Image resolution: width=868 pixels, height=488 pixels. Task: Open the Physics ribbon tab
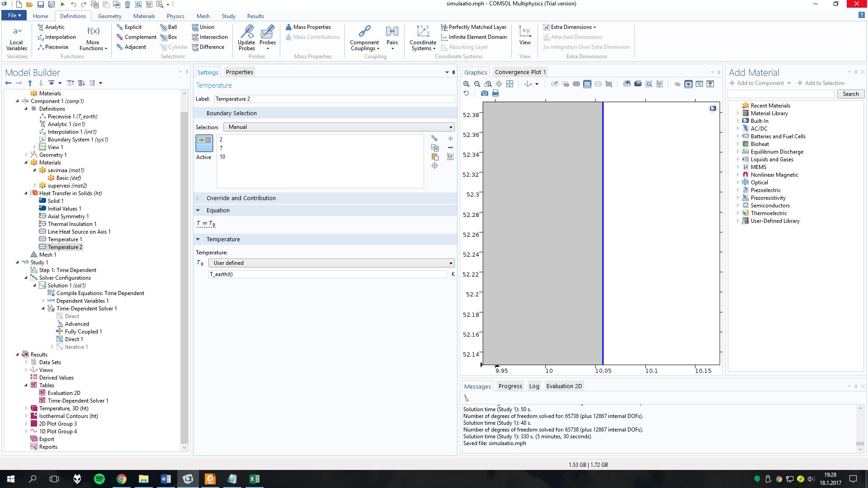(175, 16)
